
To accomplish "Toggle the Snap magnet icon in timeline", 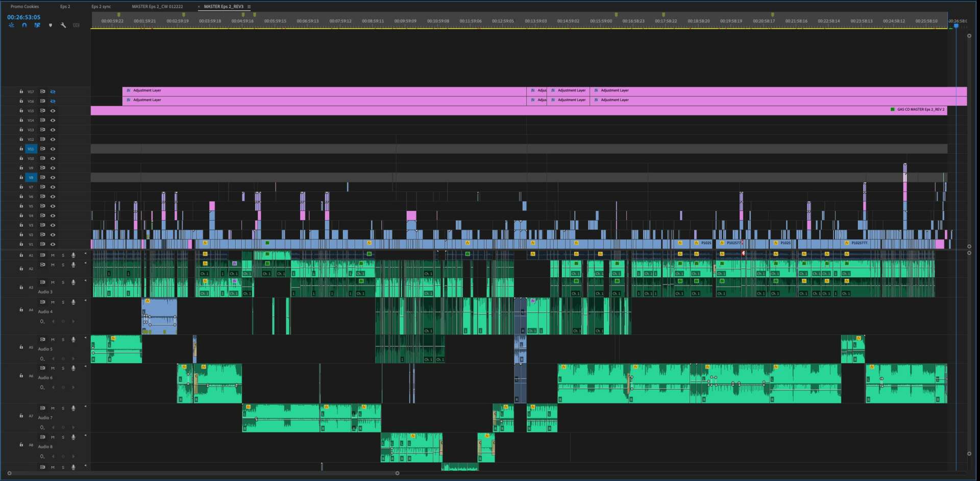I will 24,25.
